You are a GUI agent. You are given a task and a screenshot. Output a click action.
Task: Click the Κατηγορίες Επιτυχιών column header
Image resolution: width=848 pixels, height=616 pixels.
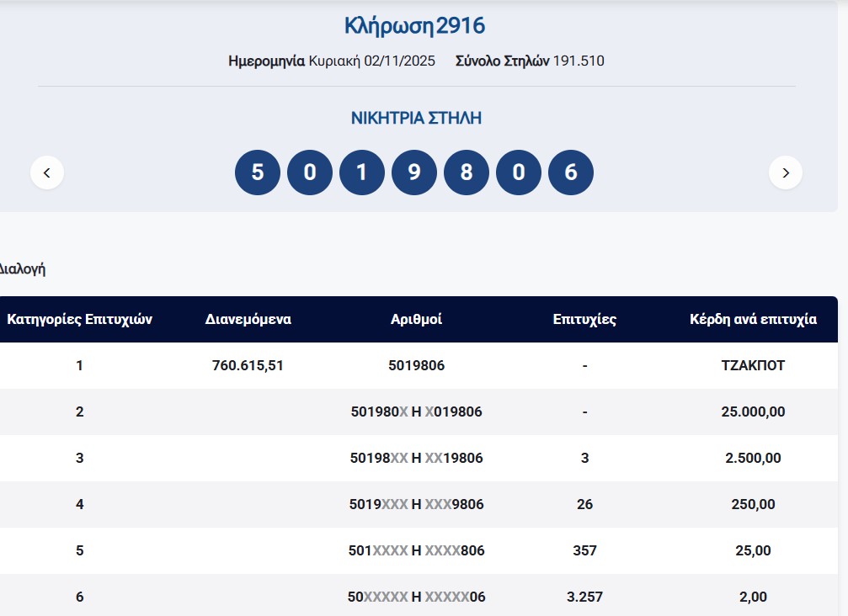coord(79,320)
